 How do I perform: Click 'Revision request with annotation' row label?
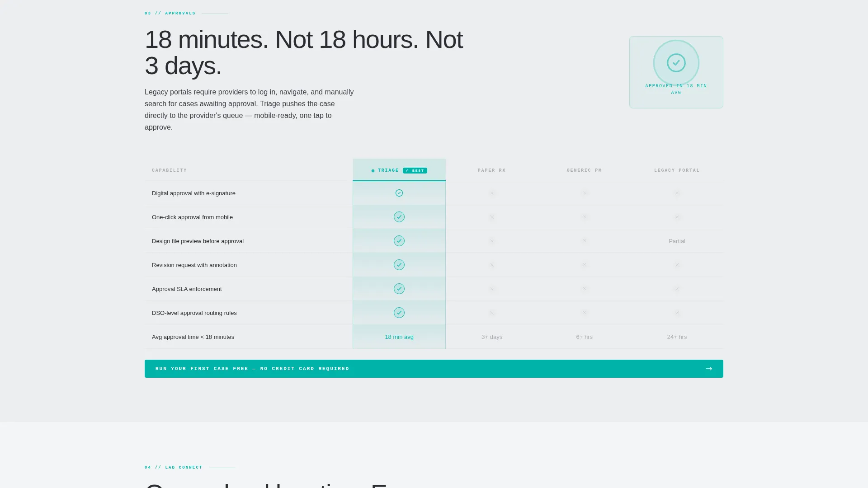coord(194,265)
